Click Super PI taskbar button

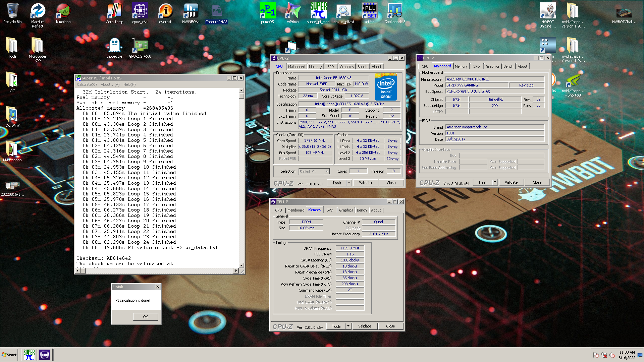[x=29, y=355]
